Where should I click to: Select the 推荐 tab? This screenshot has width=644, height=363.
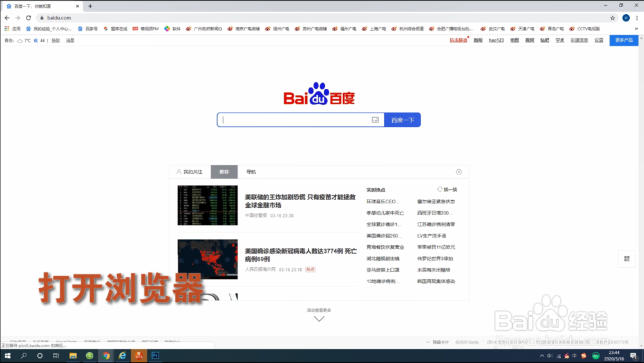point(224,172)
